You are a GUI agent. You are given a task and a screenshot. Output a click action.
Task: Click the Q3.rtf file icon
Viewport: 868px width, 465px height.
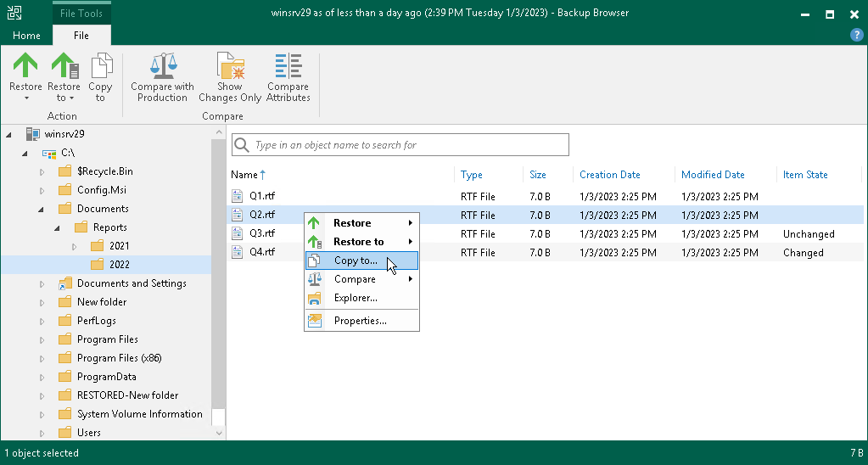237,233
